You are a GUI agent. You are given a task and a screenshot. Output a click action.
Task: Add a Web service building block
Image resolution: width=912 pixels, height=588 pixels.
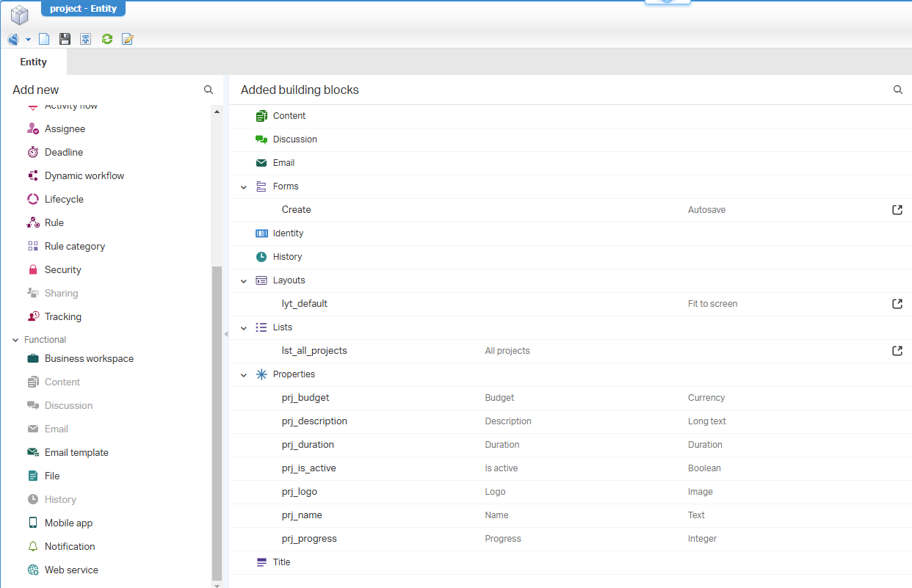[71, 570]
